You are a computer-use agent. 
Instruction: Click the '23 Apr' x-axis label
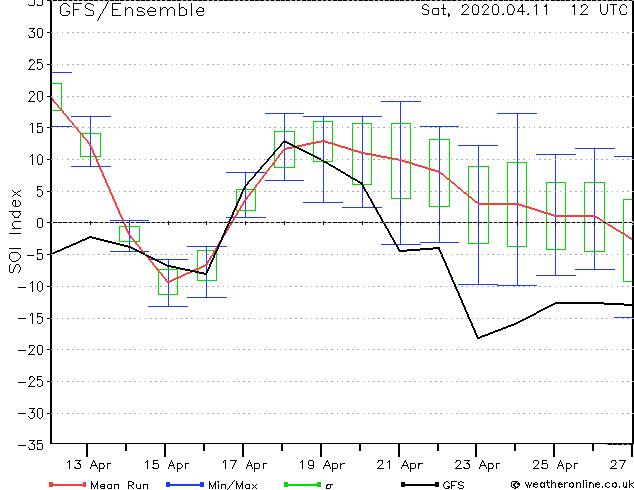478,465
